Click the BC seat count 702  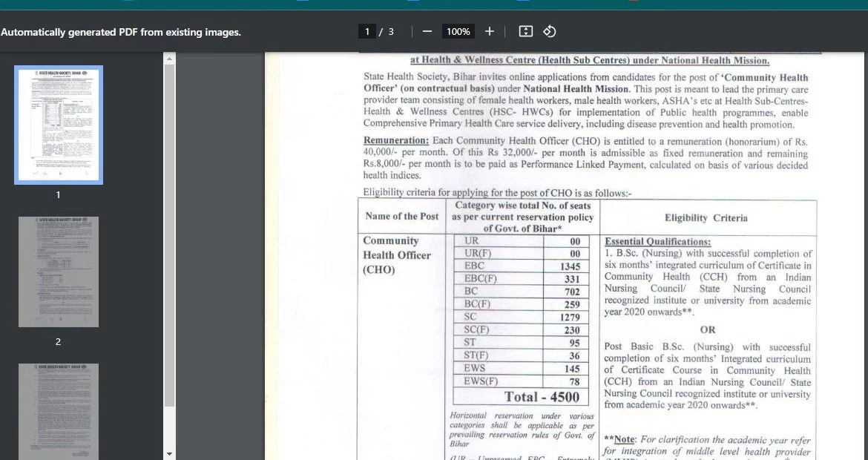572,292
